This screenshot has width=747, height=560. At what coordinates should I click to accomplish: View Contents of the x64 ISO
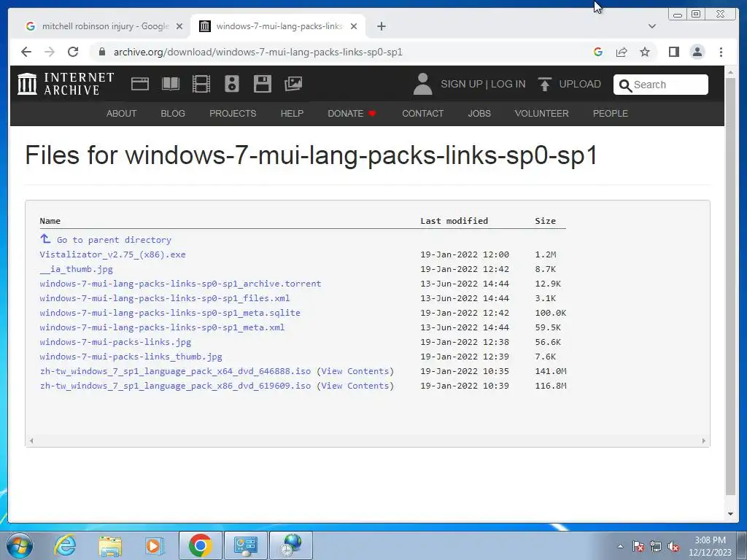(355, 371)
